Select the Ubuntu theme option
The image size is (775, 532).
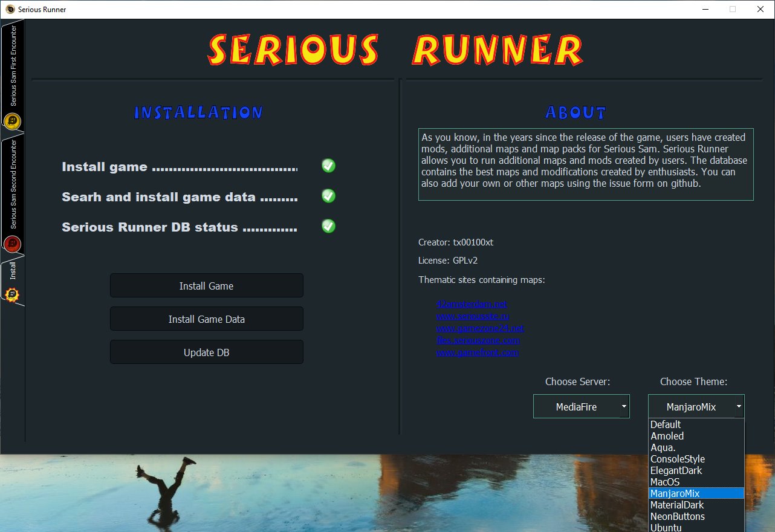tap(696, 527)
